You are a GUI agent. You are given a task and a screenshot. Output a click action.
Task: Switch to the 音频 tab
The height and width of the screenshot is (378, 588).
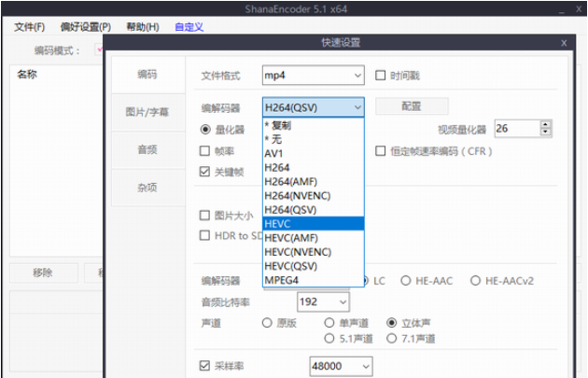[147, 149]
